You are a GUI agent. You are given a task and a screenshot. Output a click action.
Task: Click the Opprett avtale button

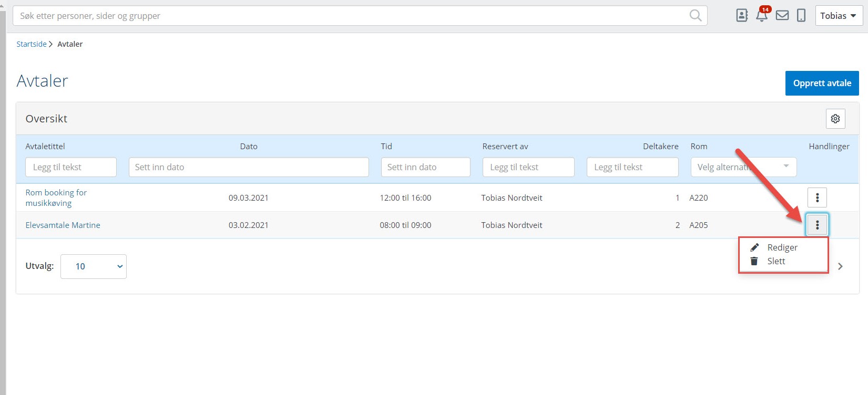click(x=822, y=83)
